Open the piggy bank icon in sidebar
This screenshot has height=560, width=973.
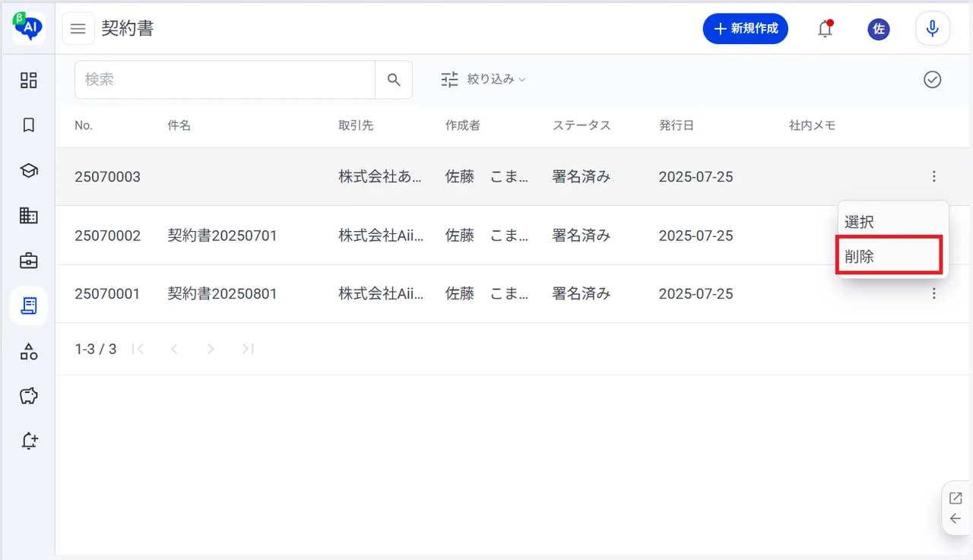[29, 396]
